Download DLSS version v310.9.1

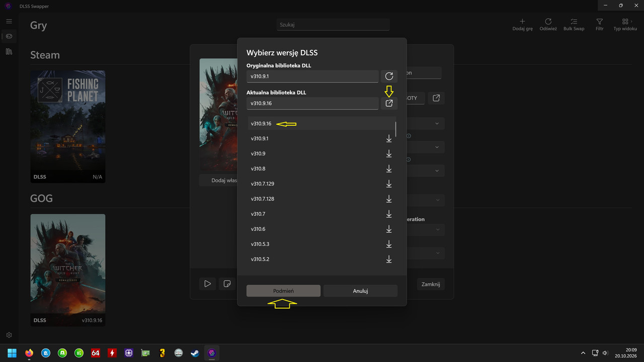389,138
